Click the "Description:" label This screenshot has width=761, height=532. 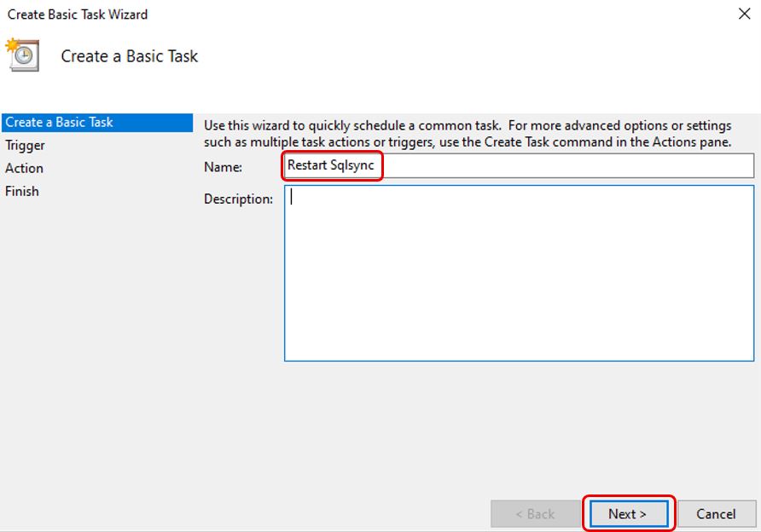click(238, 199)
